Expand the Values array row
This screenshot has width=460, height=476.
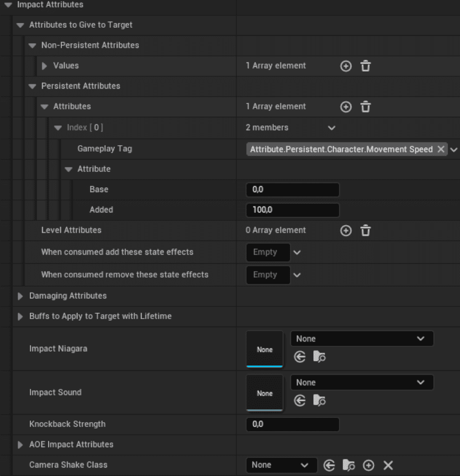[x=44, y=66]
